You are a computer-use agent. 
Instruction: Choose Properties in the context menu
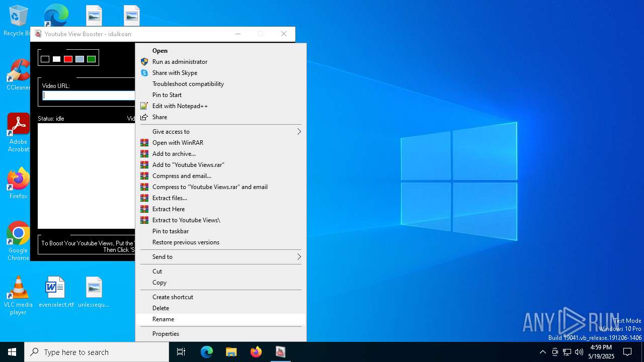221,334
